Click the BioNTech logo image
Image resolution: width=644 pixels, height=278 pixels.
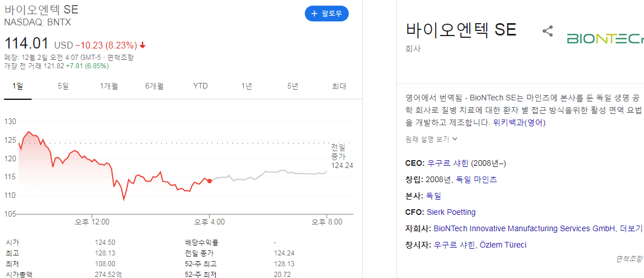pyautogui.click(x=605, y=39)
